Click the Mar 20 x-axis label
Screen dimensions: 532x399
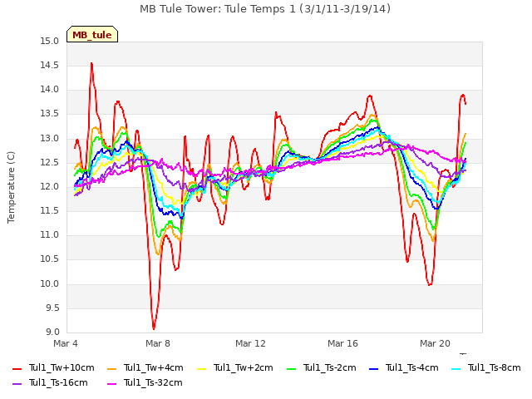point(435,343)
